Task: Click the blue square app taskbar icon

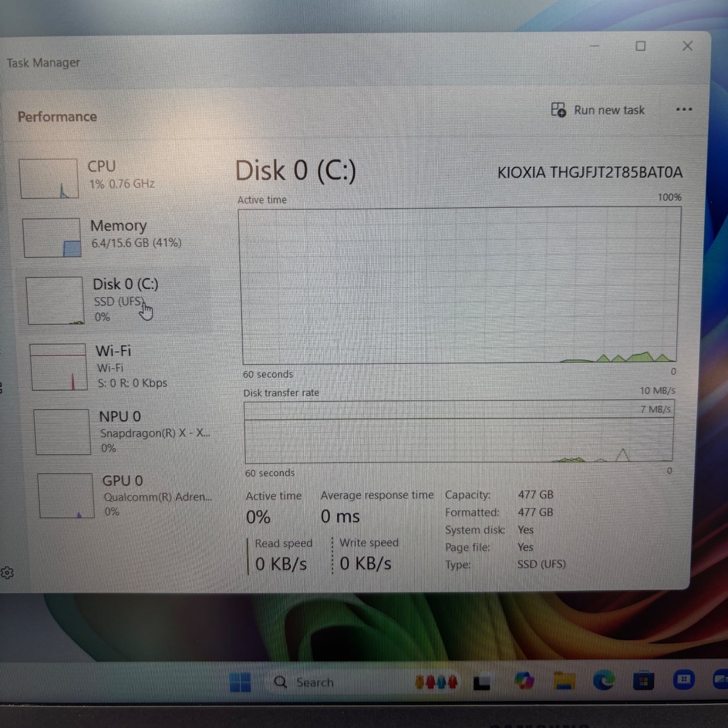Action: (x=683, y=680)
